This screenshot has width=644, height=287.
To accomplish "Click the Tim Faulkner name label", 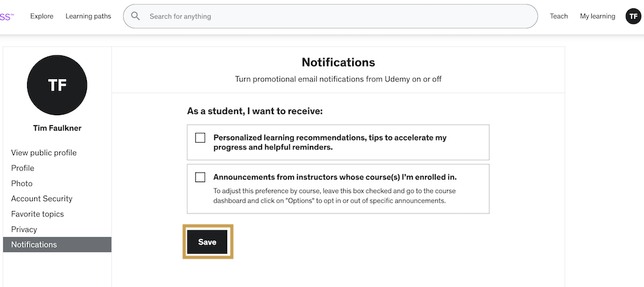I will tap(57, 128).
